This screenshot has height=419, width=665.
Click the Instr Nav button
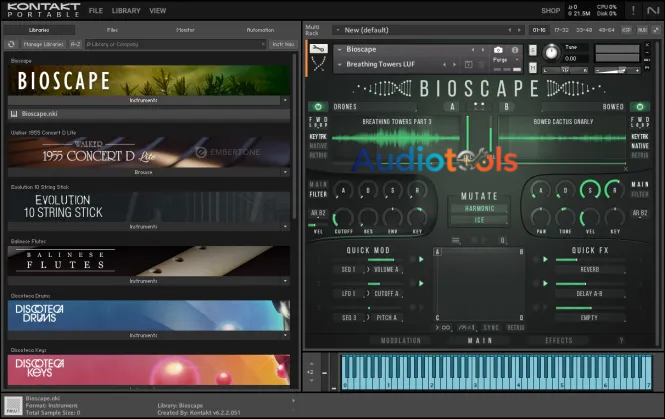pos(283,44)
